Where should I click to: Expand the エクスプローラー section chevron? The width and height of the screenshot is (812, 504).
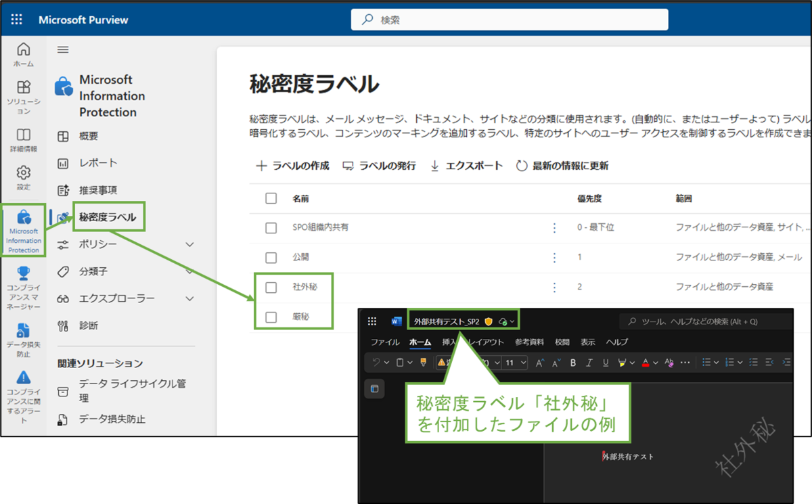click(190, 298)
